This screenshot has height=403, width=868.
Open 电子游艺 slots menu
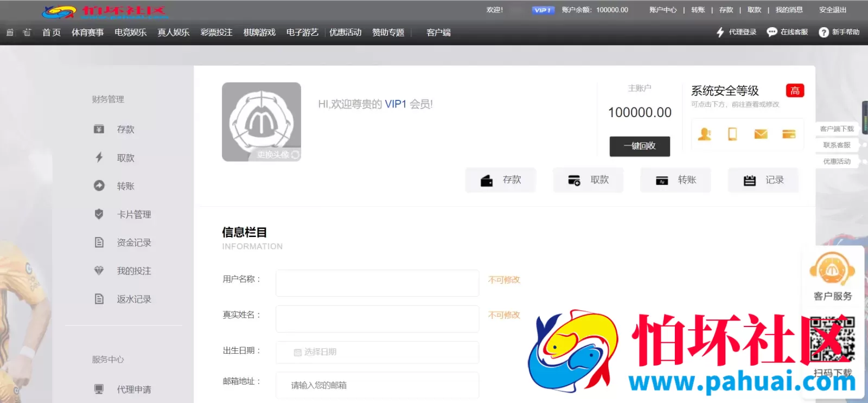point(302,33)
